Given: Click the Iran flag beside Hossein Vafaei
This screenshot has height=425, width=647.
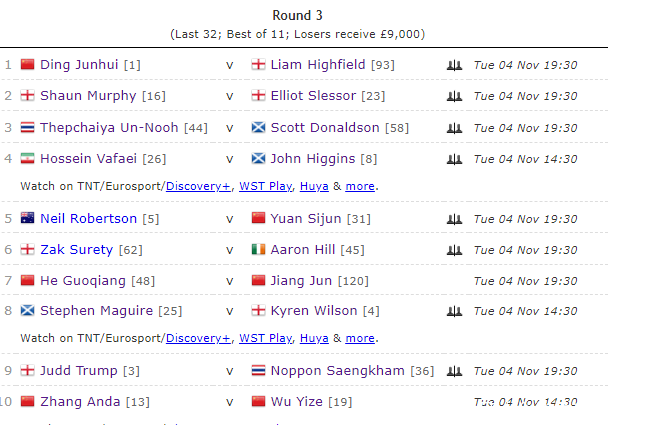Looking at the screenshot, I should point(27,159).
